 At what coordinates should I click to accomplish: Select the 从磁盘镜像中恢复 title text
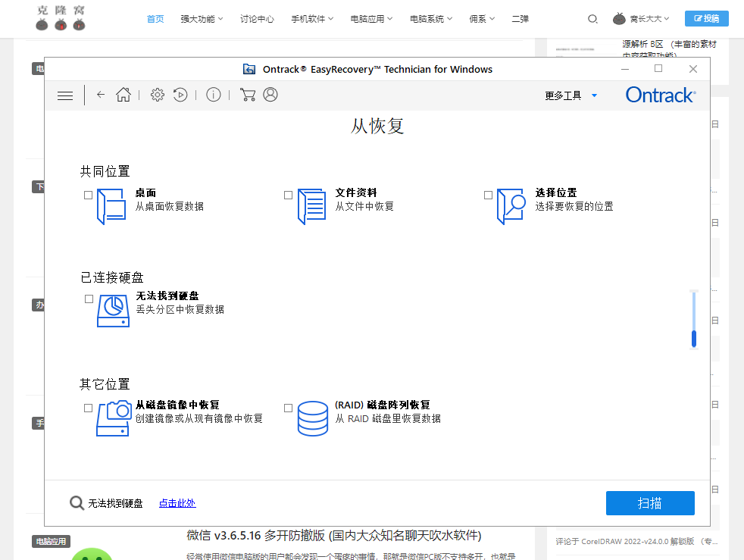(177, 405)
